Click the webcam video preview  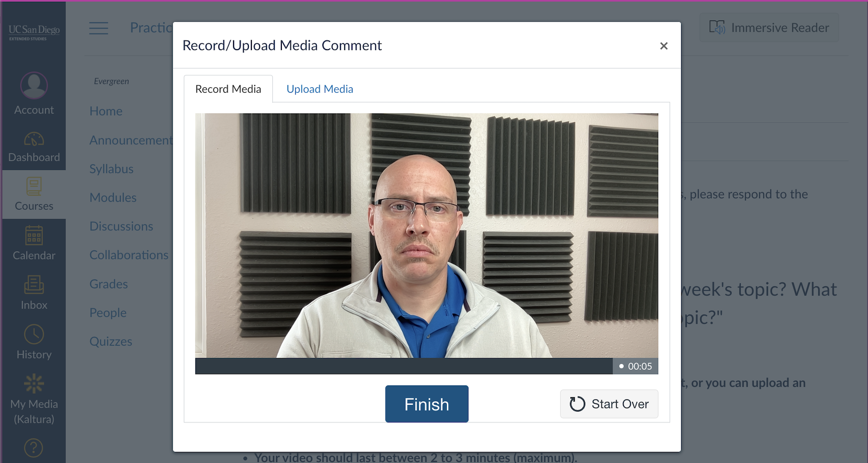[427, 235]
